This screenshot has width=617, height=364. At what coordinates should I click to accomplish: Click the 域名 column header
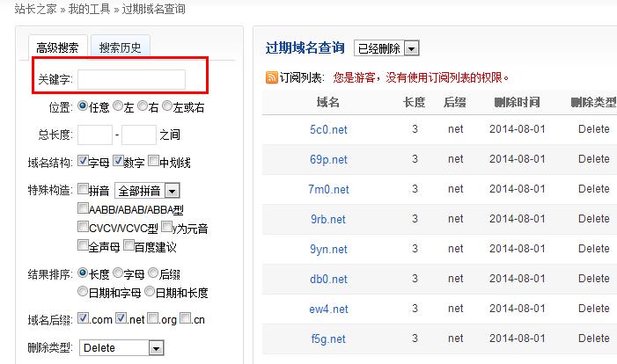(328, 103)
